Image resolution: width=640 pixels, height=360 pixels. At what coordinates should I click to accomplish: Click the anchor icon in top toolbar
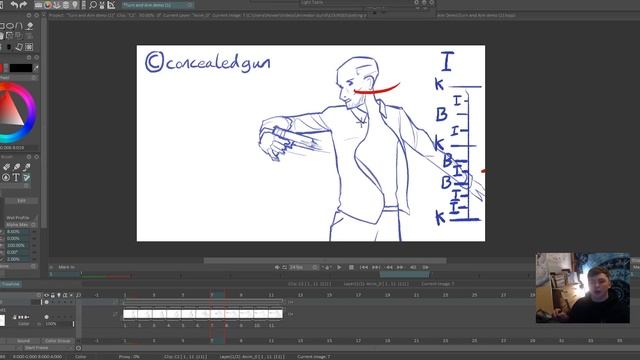click(57, 5)
